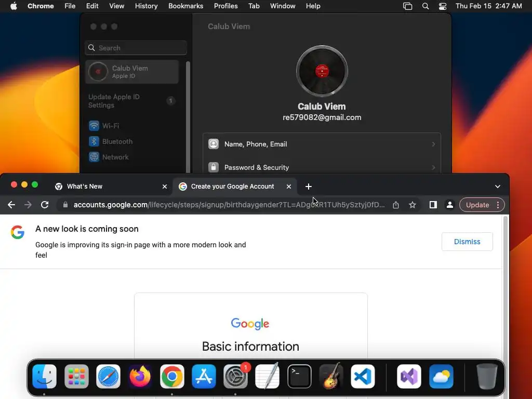This screenshot has width=532, height=399.
Task: Click the menu bar date and time
Action: tap(488, 6)
